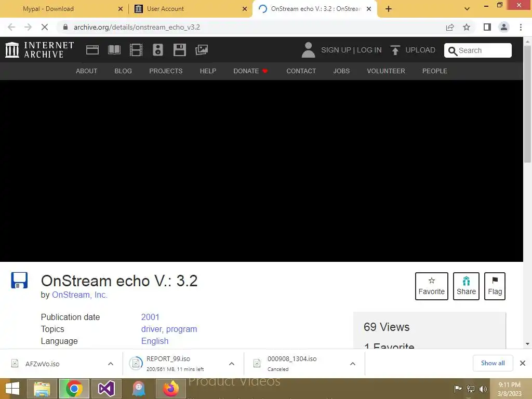Image resolution: width=532 pixels, height=399 pixels.
Task: Open the ABOUT menu item
Action: [87, 71]
